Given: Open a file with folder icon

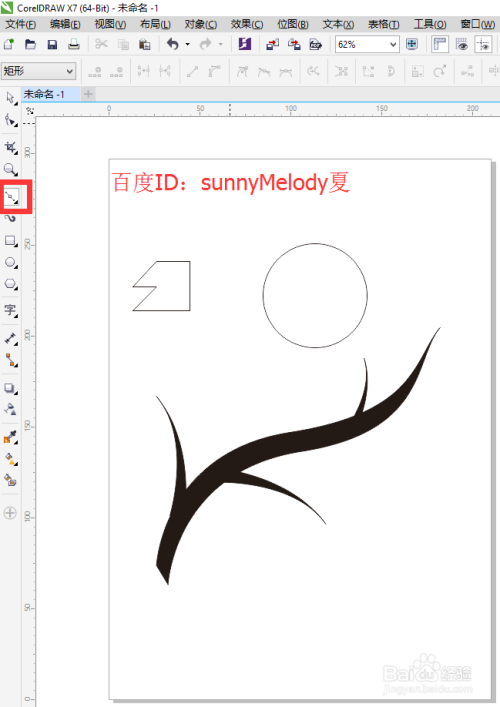Looking at the screenshot, I should coord(31,44).
